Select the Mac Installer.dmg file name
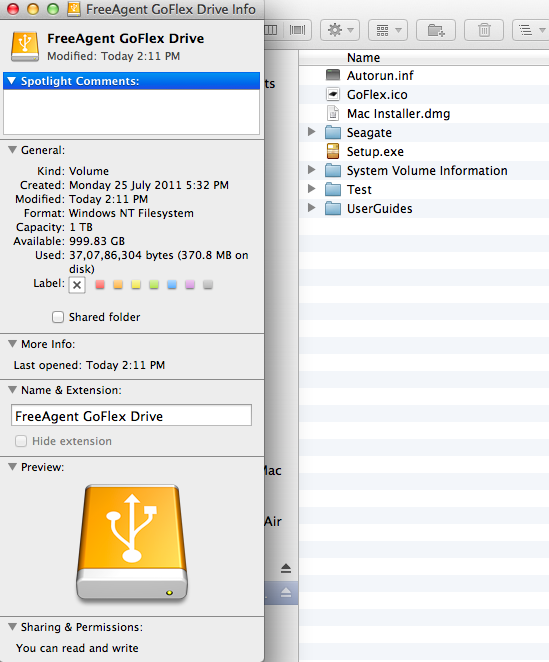The image size is (549, 662). pyautogui.click(x=398, y=114)
